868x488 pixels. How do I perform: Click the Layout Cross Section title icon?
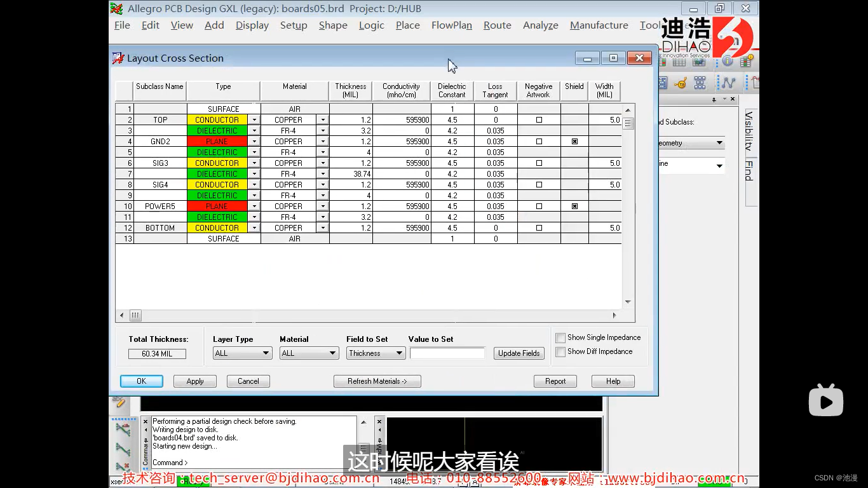point(118,58)
